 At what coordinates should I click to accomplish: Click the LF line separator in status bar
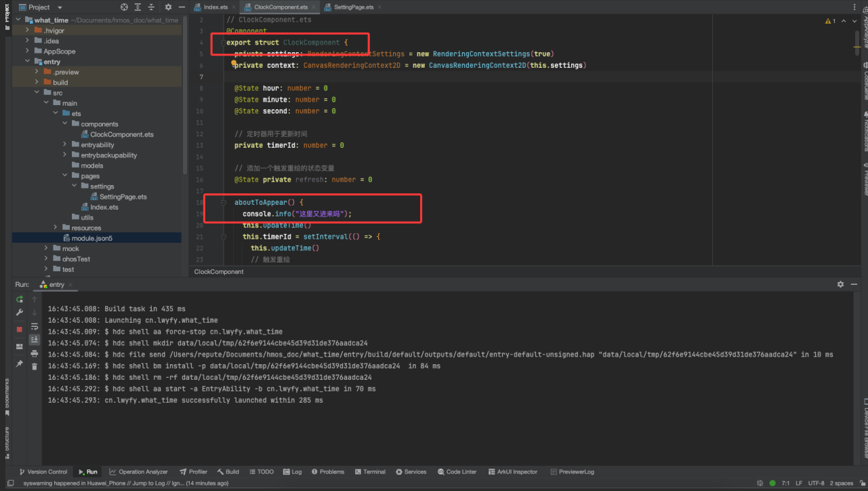[798, 484]
